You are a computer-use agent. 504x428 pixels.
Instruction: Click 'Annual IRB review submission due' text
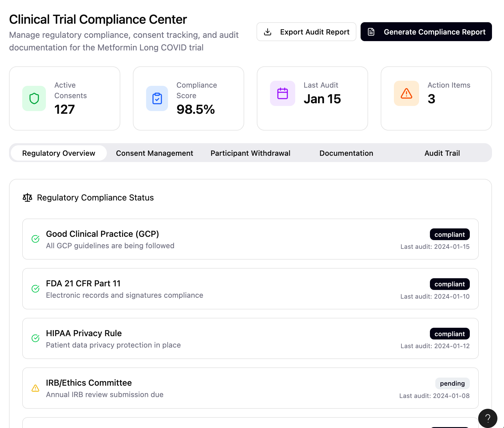105,394
